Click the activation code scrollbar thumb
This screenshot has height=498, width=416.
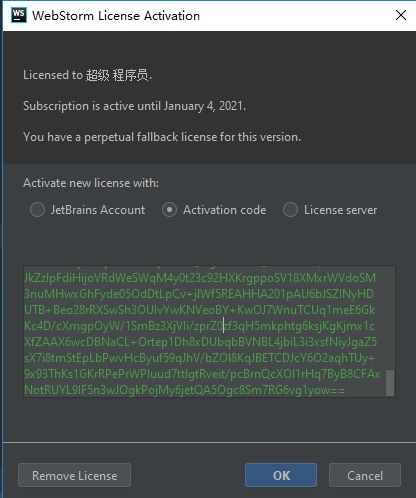click(390, 382)
